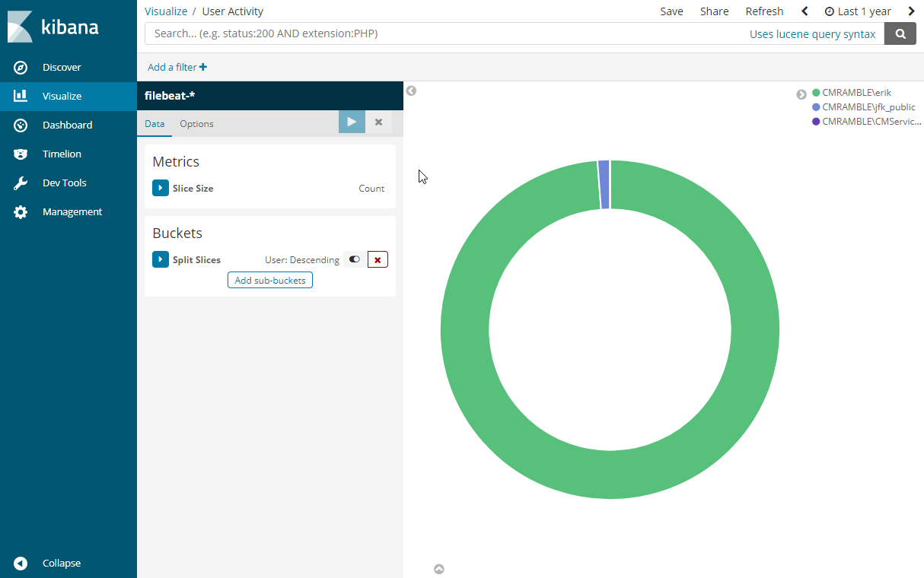Click the blue jfk_public donut slice

click(x=604, y=184)
